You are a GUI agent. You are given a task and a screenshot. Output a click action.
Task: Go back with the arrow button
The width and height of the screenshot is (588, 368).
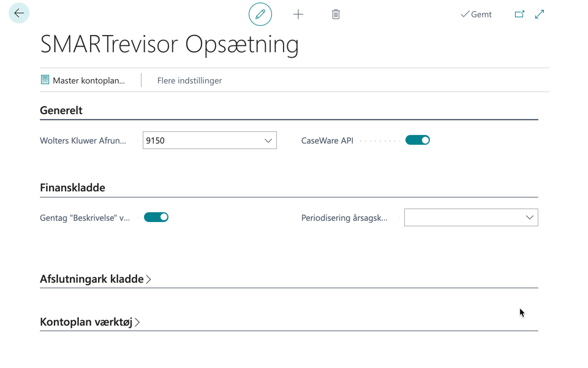pyautogui.click(x=19, y=13)
